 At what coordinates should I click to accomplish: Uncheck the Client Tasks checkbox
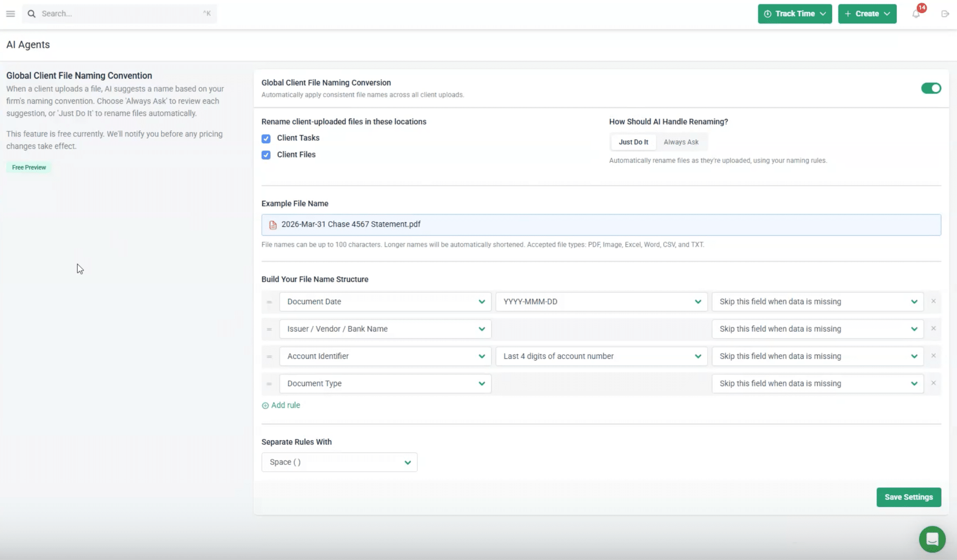click(266, 138)
